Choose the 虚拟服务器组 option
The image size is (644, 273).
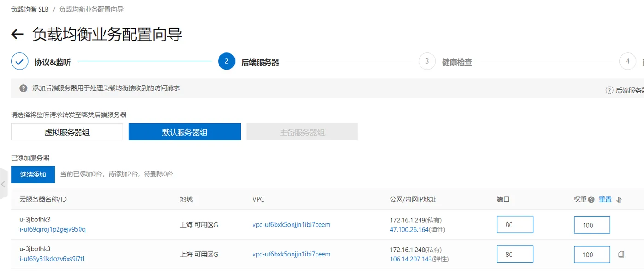pyautogui.click(x=67, y=132)
